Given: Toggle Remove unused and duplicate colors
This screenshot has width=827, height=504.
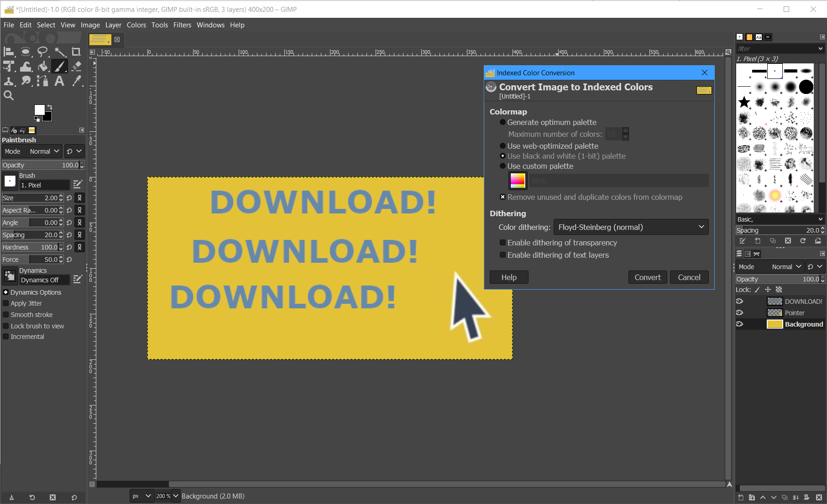Looking at the screenshot, I should 502,197.
